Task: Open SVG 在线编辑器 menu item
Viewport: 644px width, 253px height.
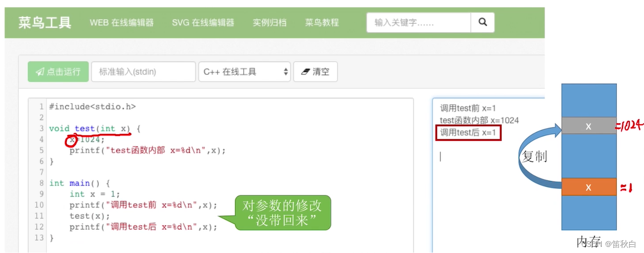Action: tap(203, 23)
